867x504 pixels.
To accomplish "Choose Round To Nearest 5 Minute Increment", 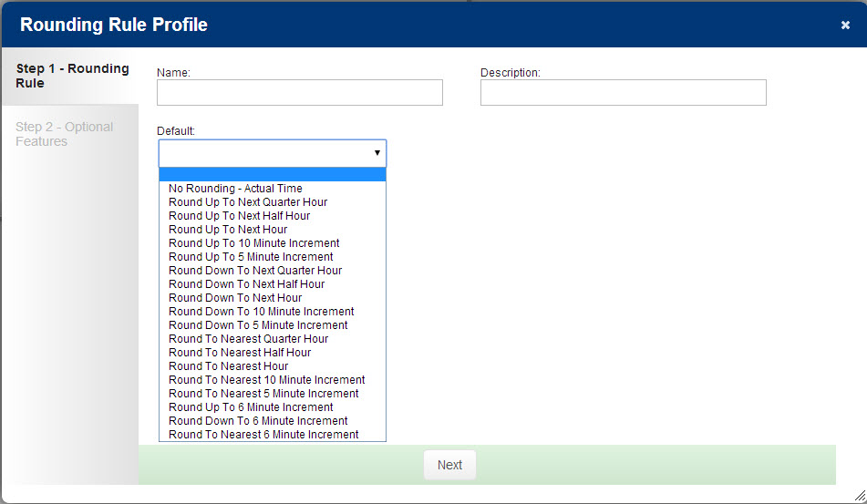I will coord(273,394).
